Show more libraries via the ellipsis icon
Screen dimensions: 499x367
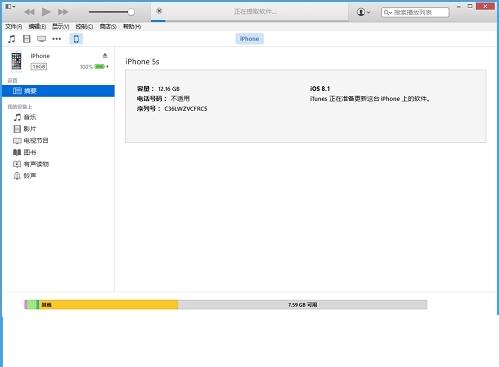pyautogui.click(x=57, y=39)
